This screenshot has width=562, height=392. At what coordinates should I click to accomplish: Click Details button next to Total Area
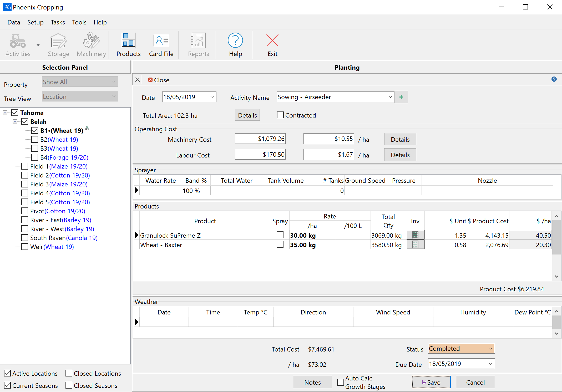pyautogui.click(x=247, y=115)
